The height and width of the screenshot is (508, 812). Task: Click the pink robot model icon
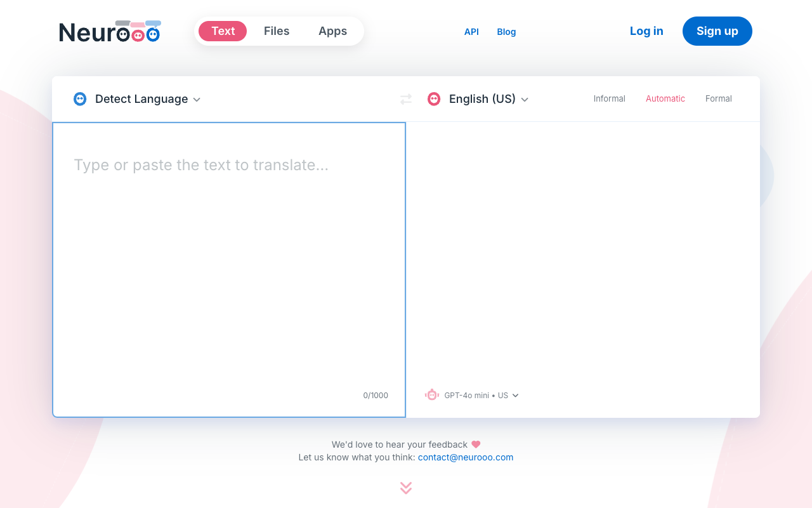click(x=432, y=395)
